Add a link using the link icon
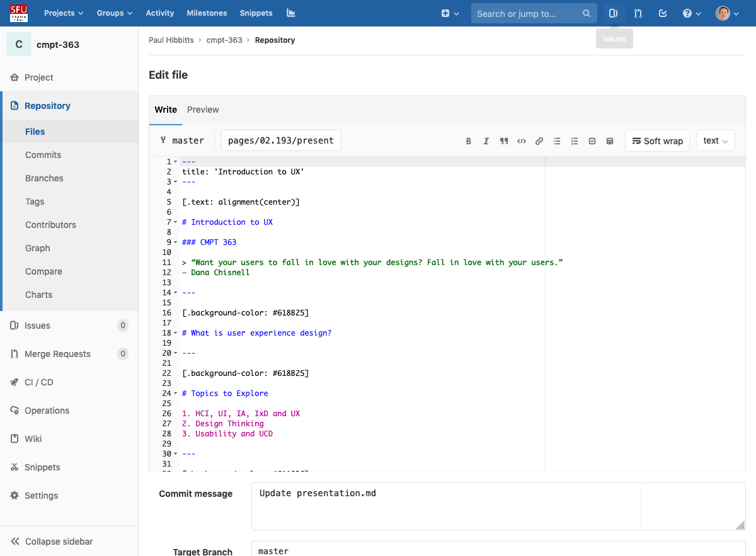 pyautogui.click(x=539, y=141)
